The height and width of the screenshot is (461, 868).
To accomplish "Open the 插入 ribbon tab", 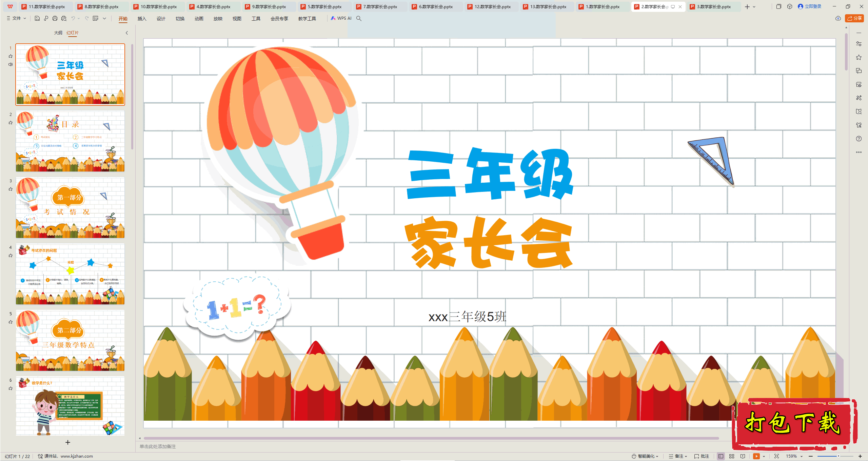I will (x=142, y=19).
